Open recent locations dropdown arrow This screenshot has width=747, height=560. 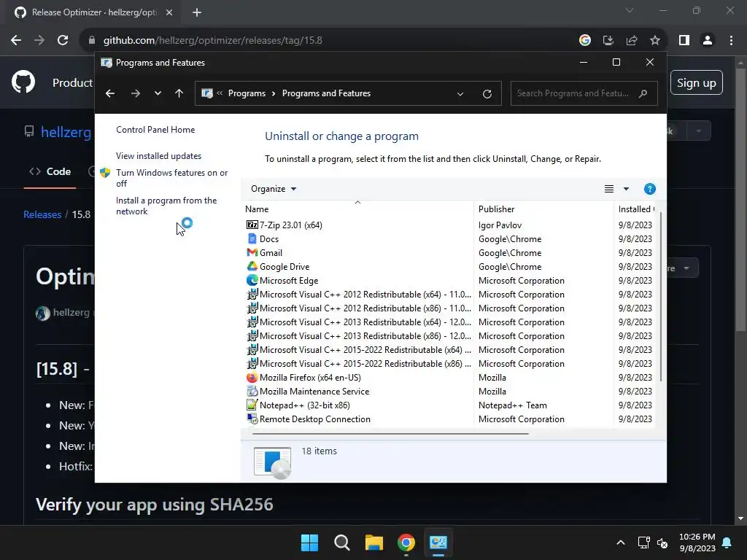coord(158,93)
